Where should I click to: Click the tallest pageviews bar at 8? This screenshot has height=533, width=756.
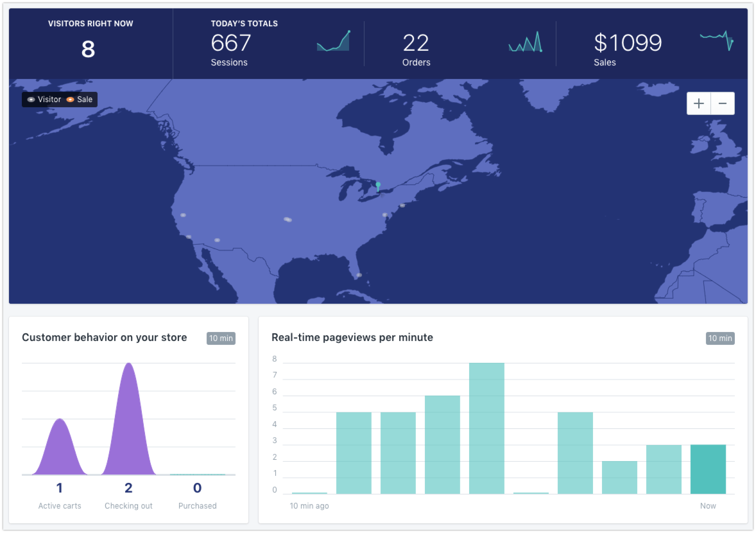point(486,428)
